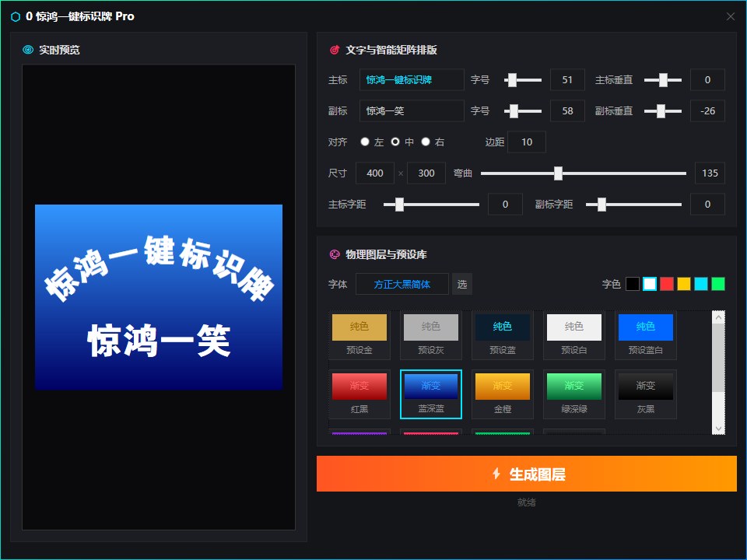
Task: Click the 选 font chooser button
Action: (461, 284)
